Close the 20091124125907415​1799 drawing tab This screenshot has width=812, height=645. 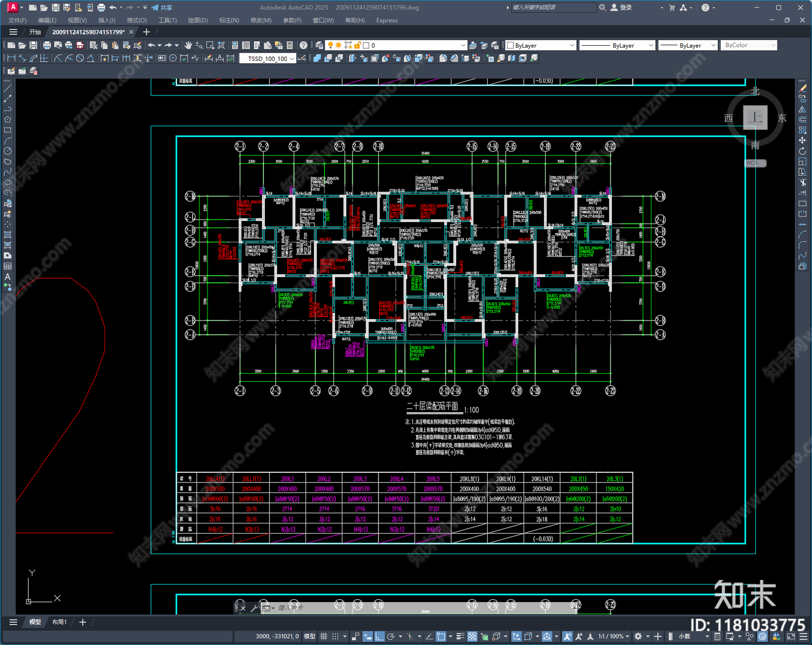coord(131,32)
